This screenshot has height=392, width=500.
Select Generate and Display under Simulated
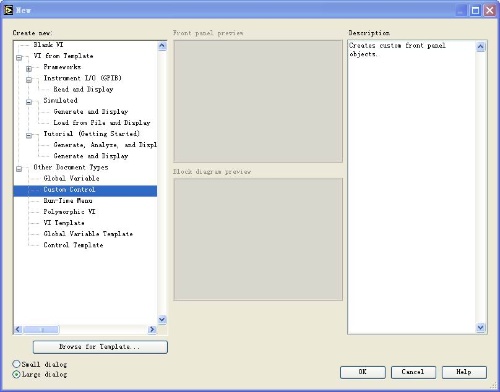[x=91, y=111]
